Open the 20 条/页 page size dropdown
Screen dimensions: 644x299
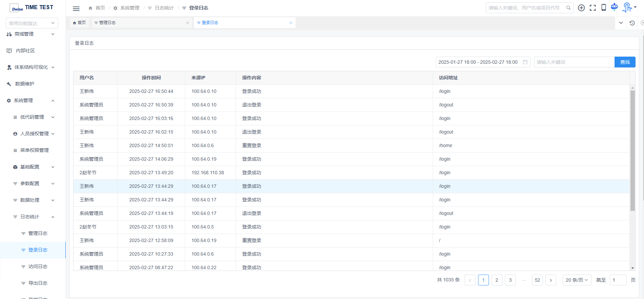[577, 280]
